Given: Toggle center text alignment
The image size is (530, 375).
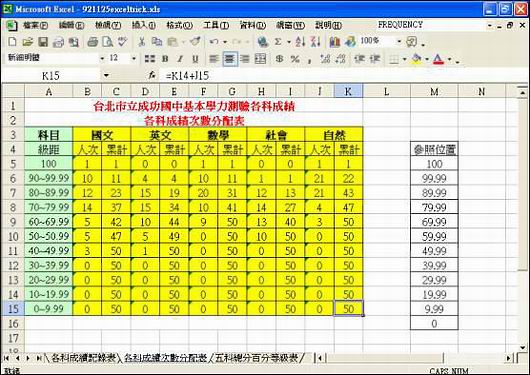Looking at the screenshot, I should point(230,59).
